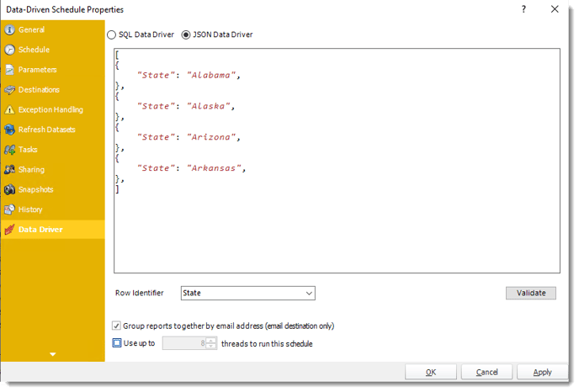Click the Destinations icon in sidebar
The image size is (579, 392).
(x=9, y=90)
